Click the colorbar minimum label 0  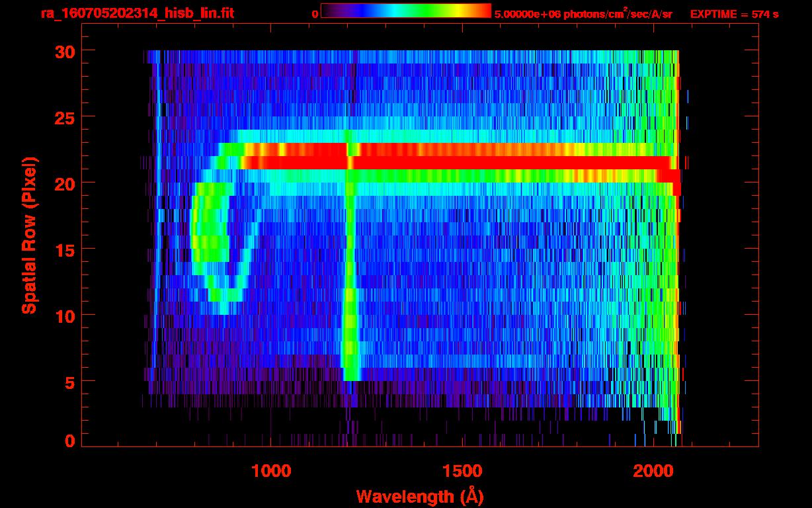(x=315, y=14)
